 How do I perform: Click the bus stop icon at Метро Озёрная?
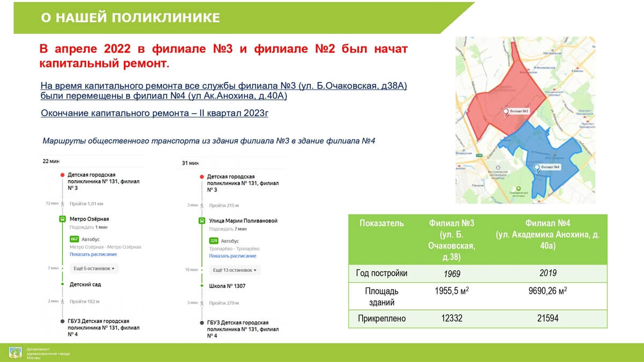(63, 219)
